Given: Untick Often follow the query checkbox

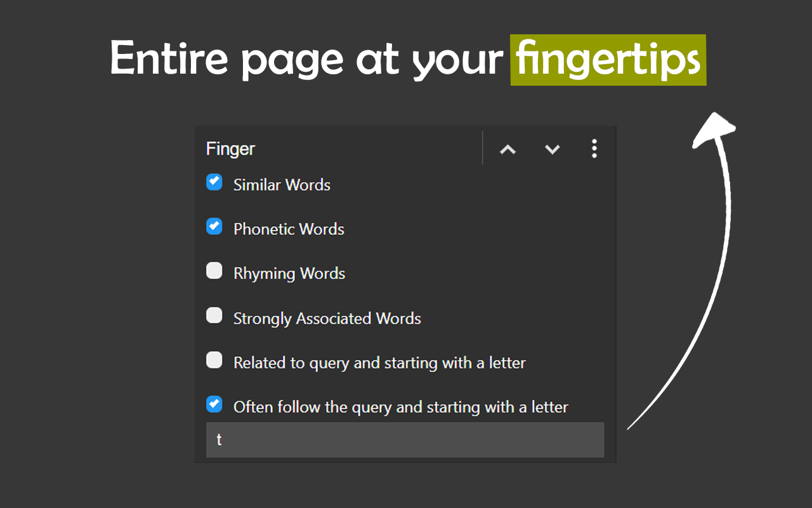Looking at the screenshot, I should [214, 404].
